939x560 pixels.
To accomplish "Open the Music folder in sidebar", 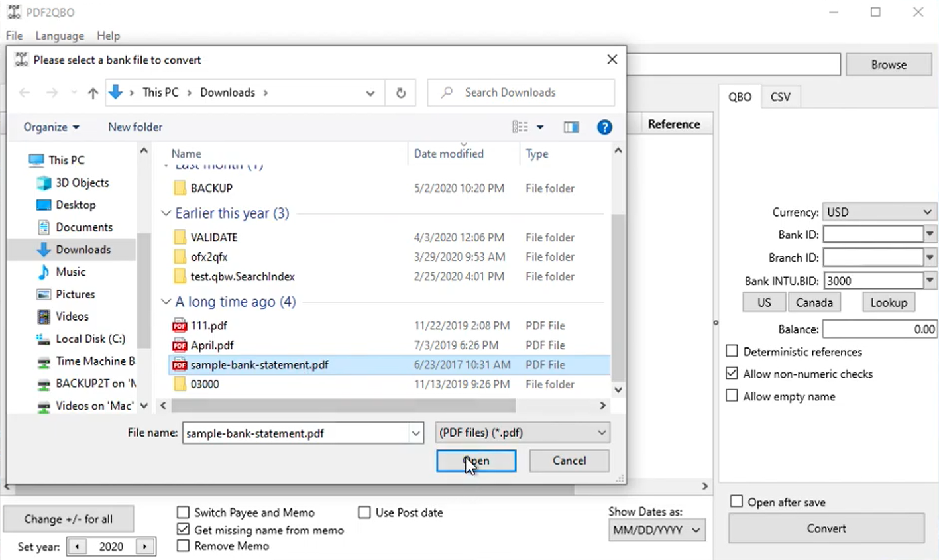I will click(70, 272).
